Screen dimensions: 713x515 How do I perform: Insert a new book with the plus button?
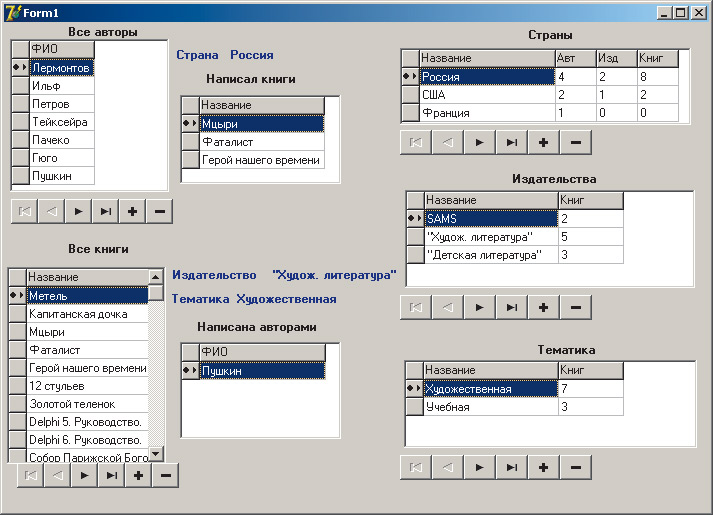pyautogui.click(x=138, y=475)
